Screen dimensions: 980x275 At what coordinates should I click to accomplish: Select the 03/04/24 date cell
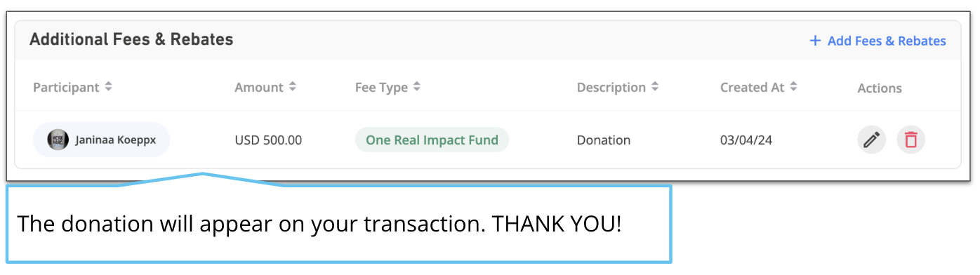tap(746, 140)
